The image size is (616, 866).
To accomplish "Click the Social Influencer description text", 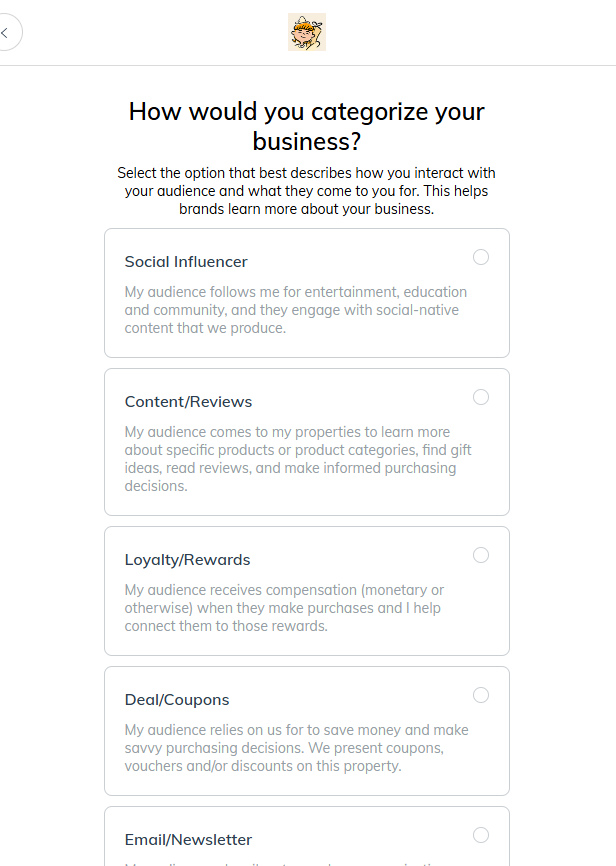I will (296, 310).
